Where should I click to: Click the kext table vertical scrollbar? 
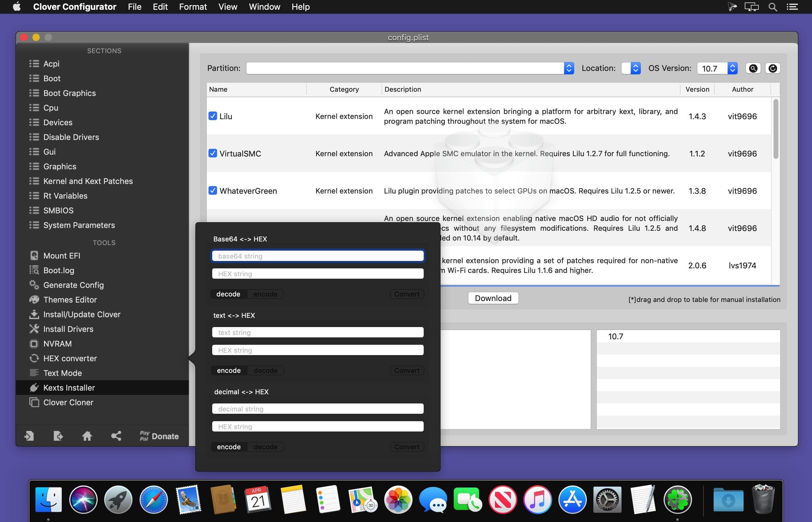(776, 129)
